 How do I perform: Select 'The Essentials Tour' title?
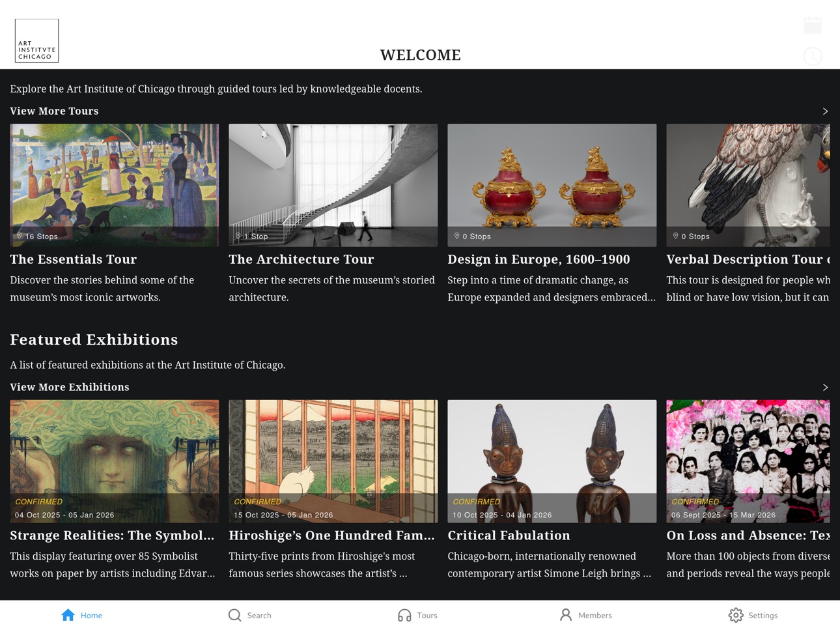pyautogui.click(x=74, y=259)
